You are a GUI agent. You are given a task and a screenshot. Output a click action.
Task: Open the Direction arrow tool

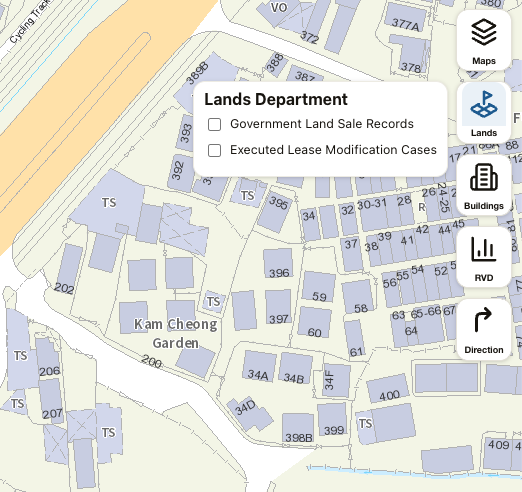coord(484,329)
